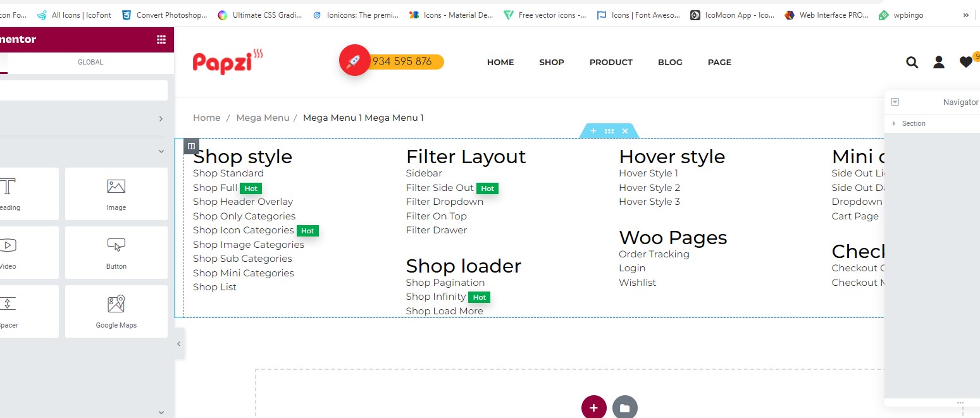Screen dimensions: 980x418
Task: Select the Button widget
Action: click(x=116, y=252)
